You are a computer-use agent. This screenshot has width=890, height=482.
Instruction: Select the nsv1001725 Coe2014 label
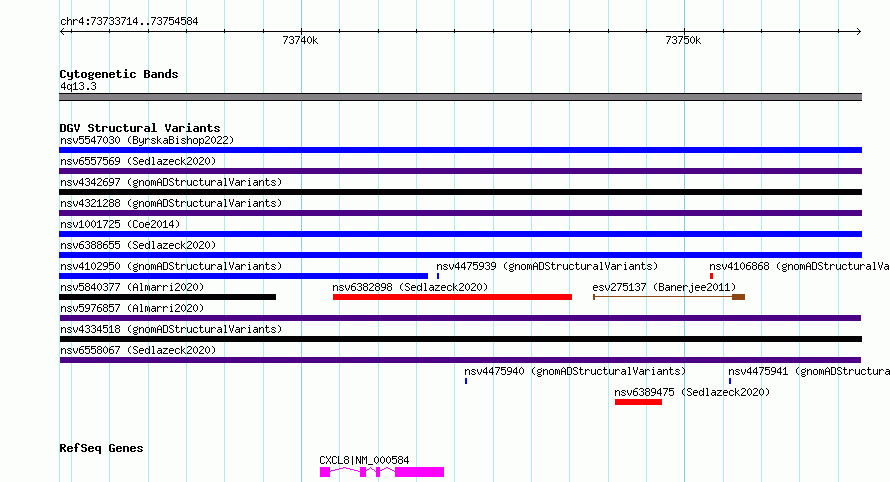pyautogui.click(x=120, y=224)
